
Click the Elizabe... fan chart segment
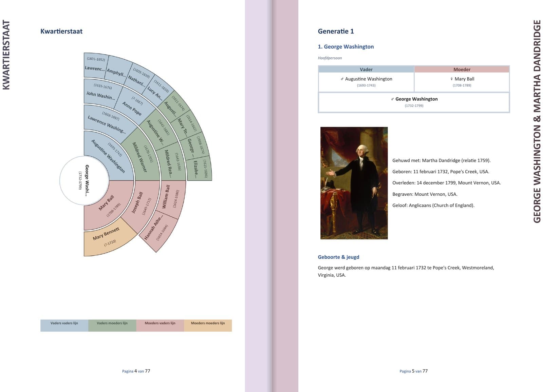(200, 168)
